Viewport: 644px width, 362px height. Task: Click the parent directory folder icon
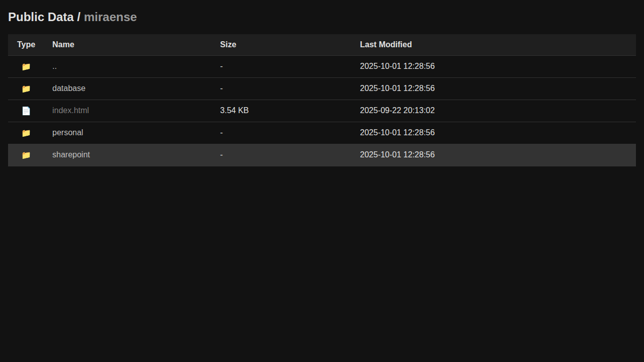[x=26, y=66]
